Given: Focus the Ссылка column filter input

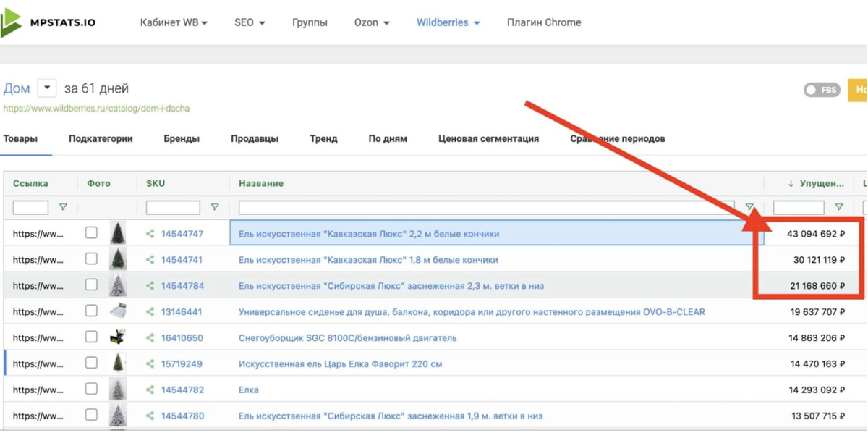Looking at the screenshot, I should [x=30, y=208].
